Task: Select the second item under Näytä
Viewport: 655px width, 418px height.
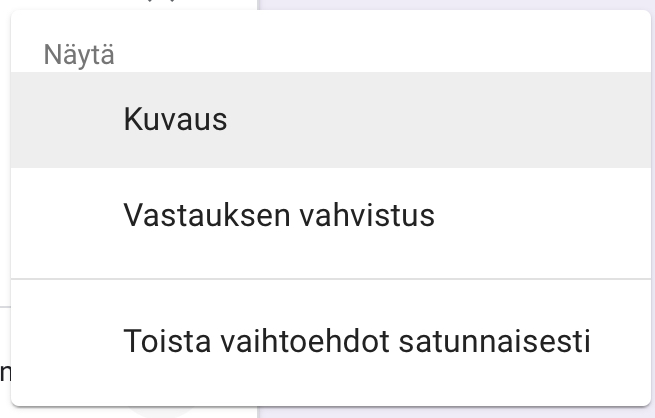Action: tap(279, 215)
